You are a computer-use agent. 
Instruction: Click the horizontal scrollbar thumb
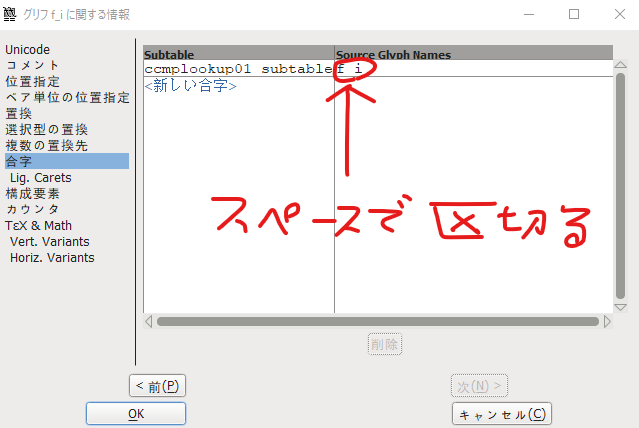pos(378,322)
